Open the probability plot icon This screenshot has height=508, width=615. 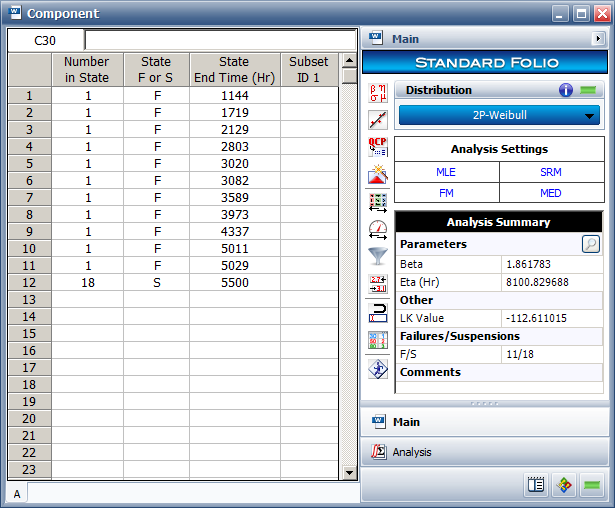click(x=378, y=121)
